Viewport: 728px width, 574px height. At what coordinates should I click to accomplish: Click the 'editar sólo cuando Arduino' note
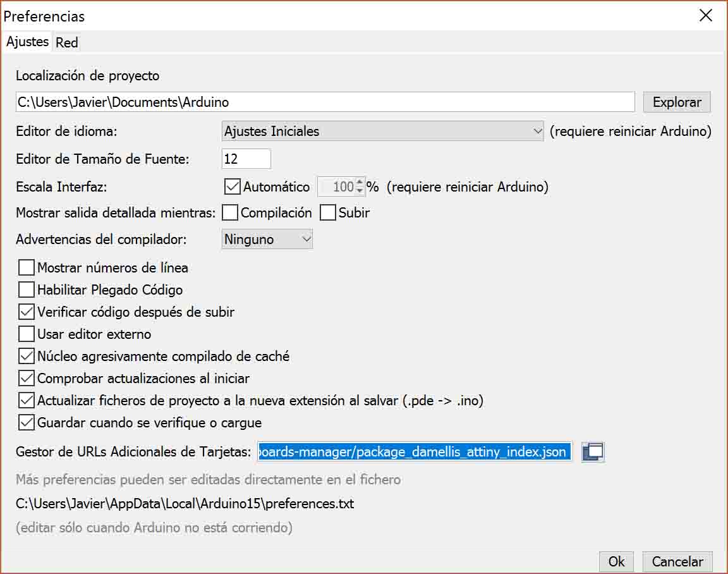[x=154, y=528]
